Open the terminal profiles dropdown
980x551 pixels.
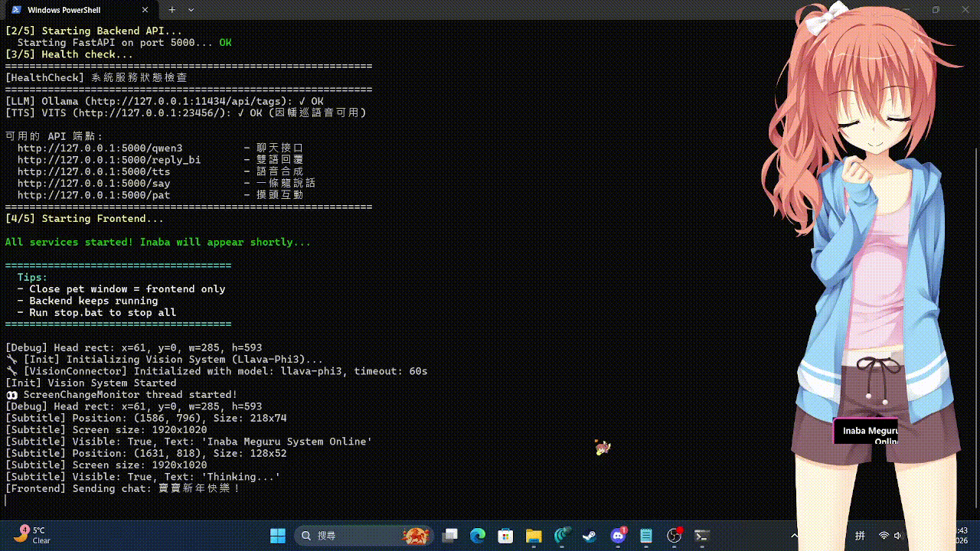191,10
